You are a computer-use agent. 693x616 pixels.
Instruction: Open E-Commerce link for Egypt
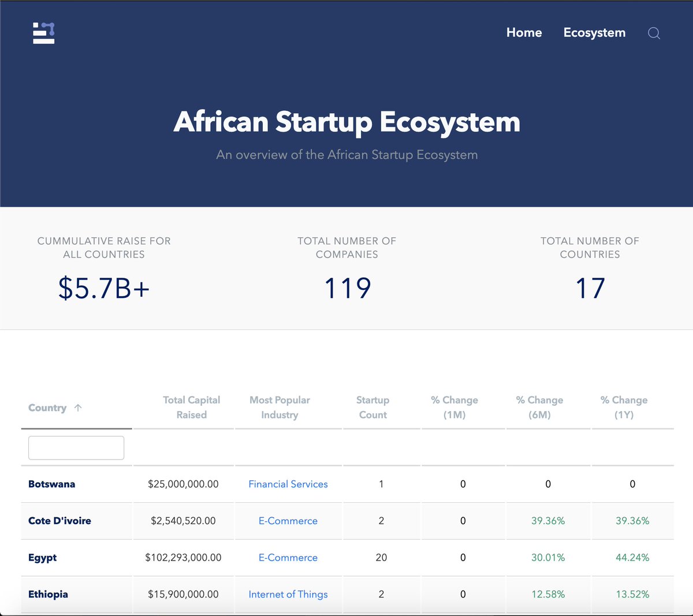point(288,558)
